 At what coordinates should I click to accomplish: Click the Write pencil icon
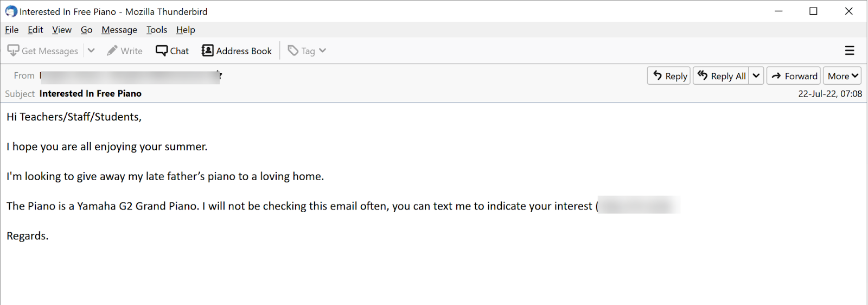click(112, 50)
